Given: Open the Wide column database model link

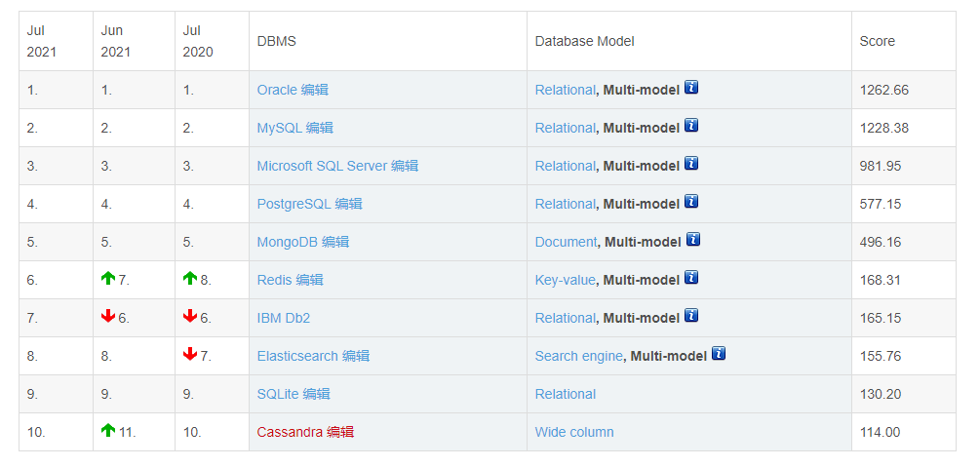Looking at the screenshot, I should point(574,432).
